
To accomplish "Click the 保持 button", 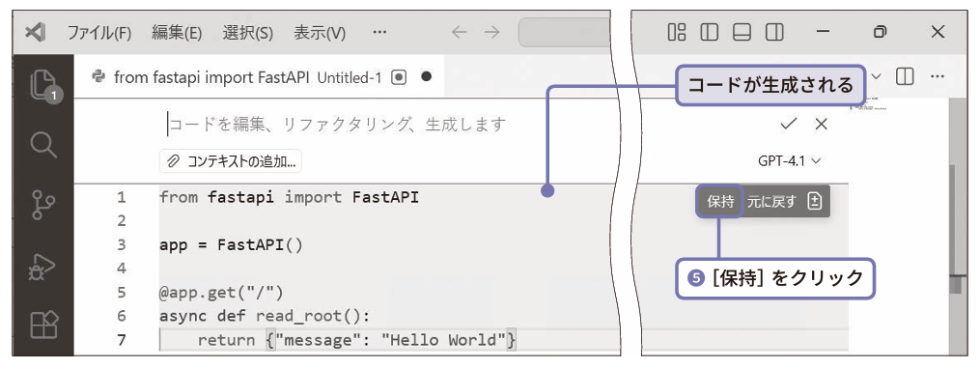I will pos(720,201).
